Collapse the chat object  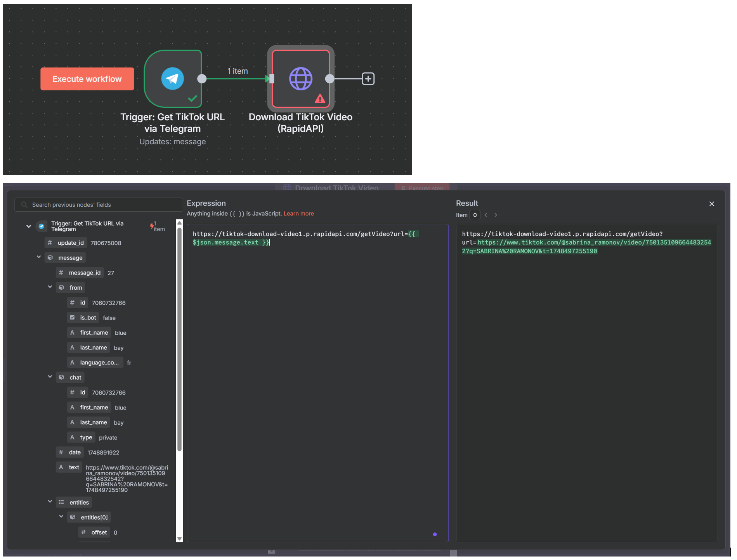[x=50, y=377]
